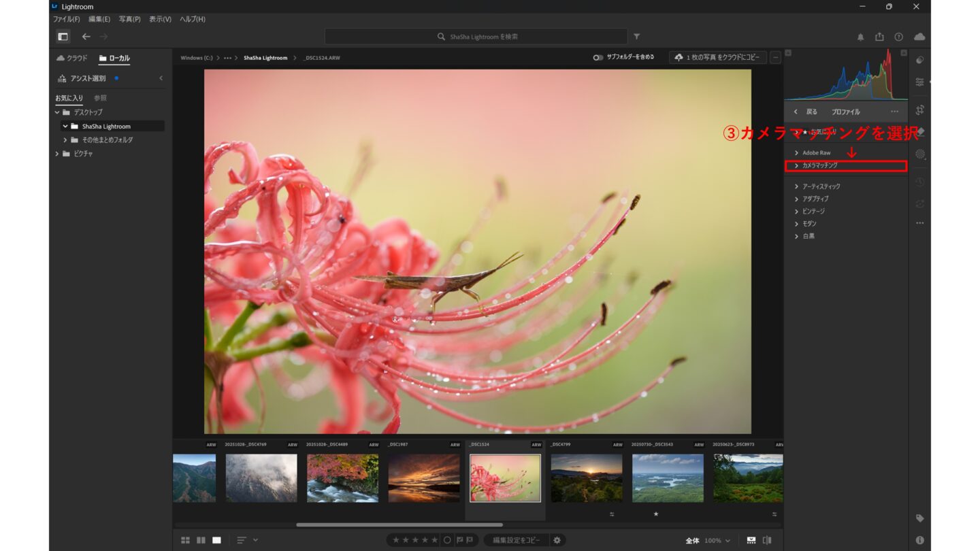
Task: Toggle the left panel visibility button
Action: [x=63, y=37]
